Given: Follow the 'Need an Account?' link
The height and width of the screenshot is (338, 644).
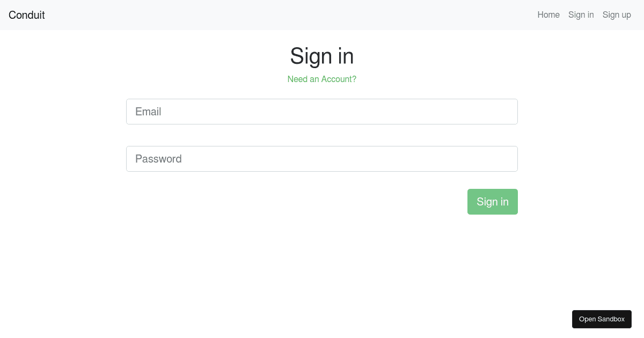Looking at the screenshot, I should (322, 79).
